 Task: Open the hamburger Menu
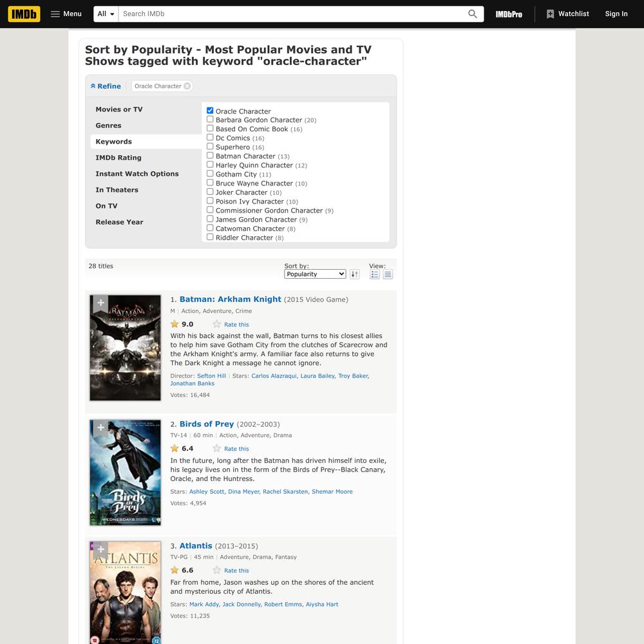[x=66, y=14]
